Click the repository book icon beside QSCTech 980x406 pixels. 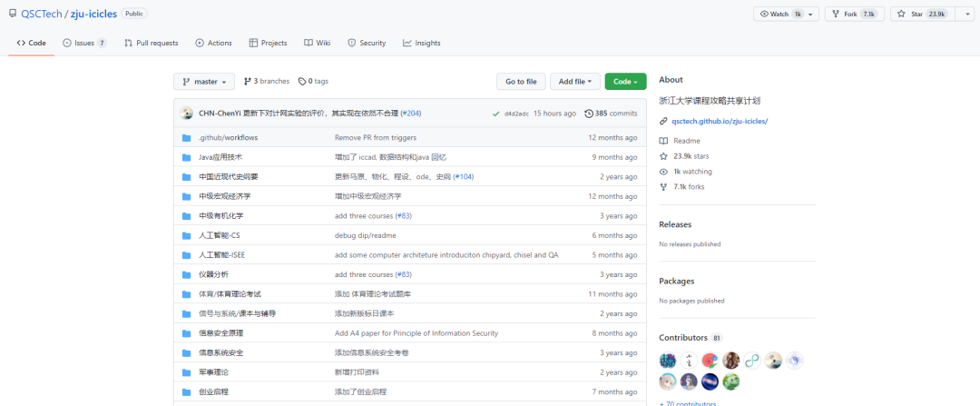[x=13, y=13]
